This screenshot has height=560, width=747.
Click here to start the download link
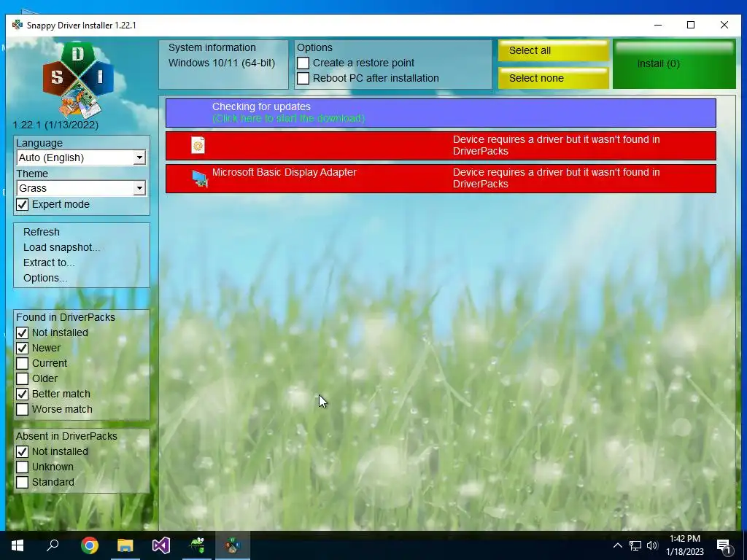(288, 118)
